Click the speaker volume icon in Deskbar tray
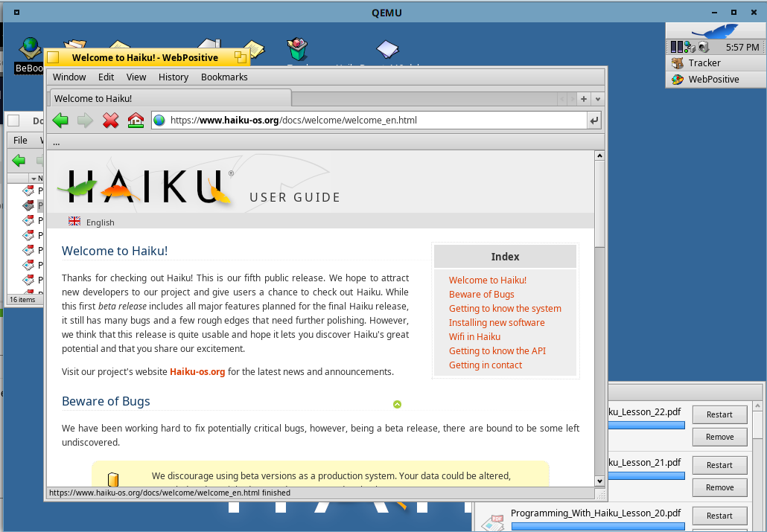Viewport: 767px width, 532px height. (704, 47)
